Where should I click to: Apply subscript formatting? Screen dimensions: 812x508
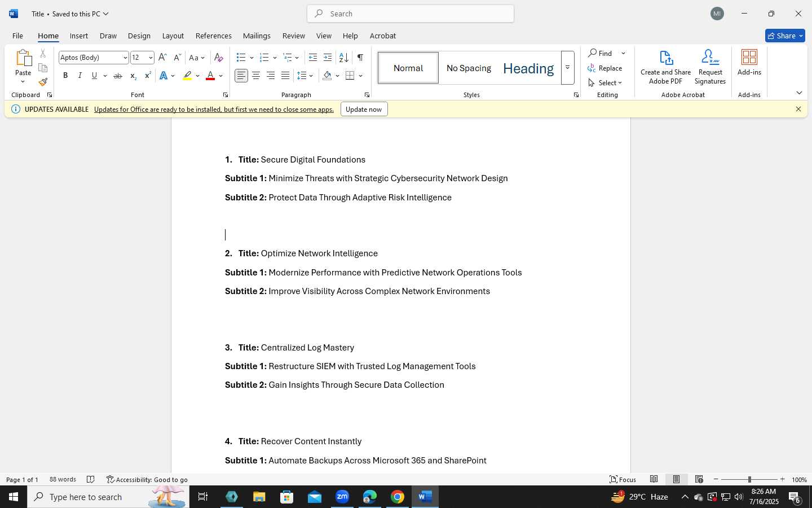pyautogui.click(x=133, y=76)
